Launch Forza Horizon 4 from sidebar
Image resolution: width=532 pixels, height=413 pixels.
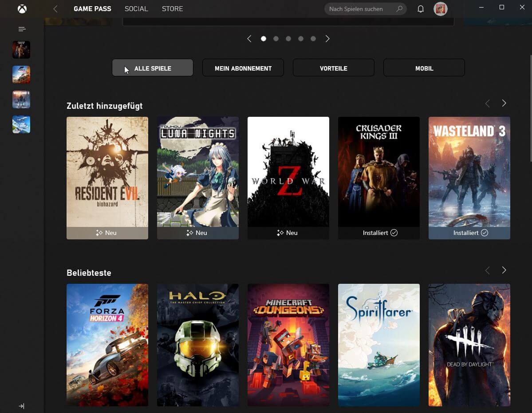point(21,75)
